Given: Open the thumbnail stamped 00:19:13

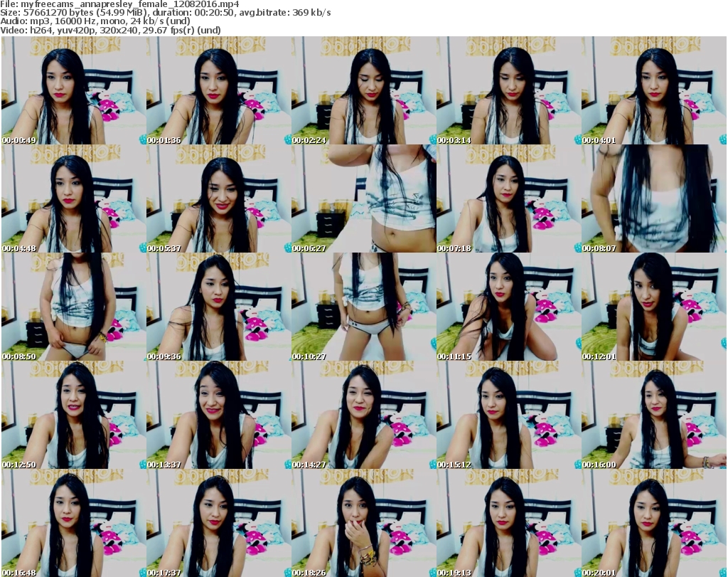Looking at the screenshot, I should click(509, 524).
